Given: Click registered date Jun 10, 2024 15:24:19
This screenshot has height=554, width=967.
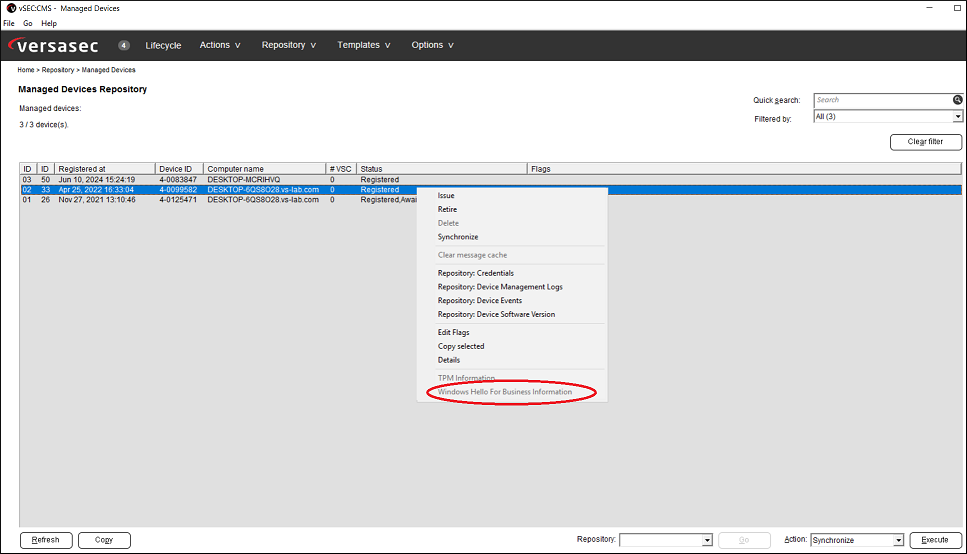Looking at the screenshot, I should pos(97,180).
